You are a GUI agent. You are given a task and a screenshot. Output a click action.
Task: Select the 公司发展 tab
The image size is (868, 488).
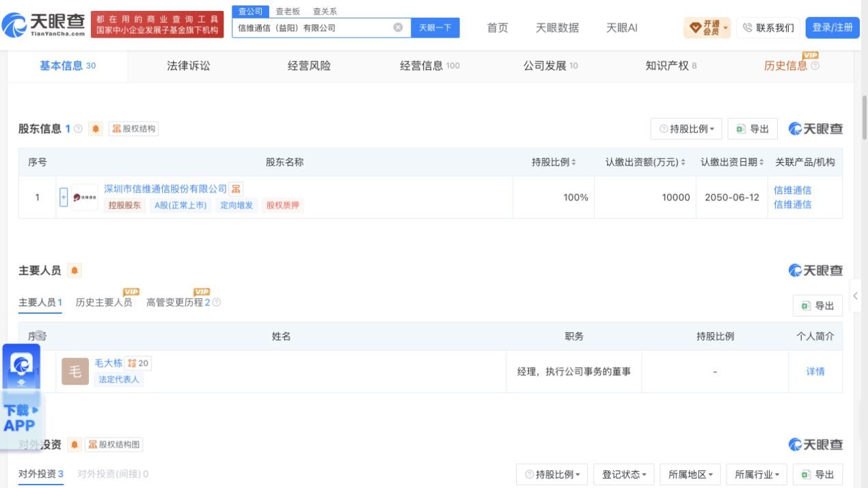point(550,66)
